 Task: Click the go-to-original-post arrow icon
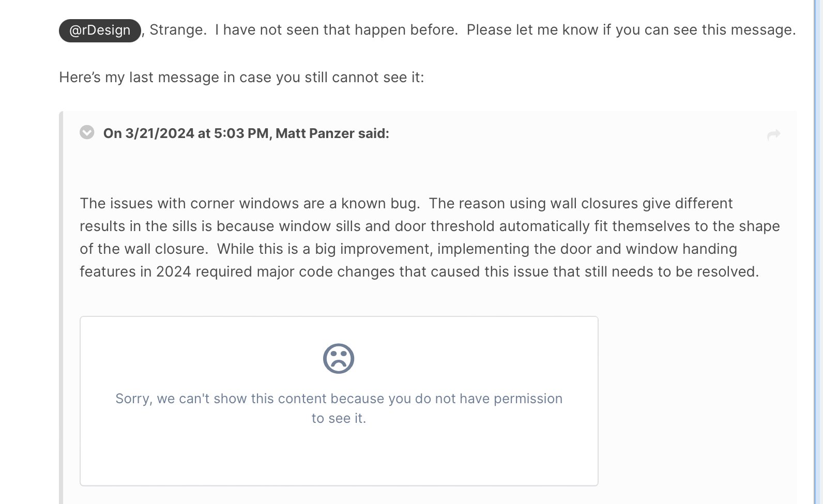[773, 135]
